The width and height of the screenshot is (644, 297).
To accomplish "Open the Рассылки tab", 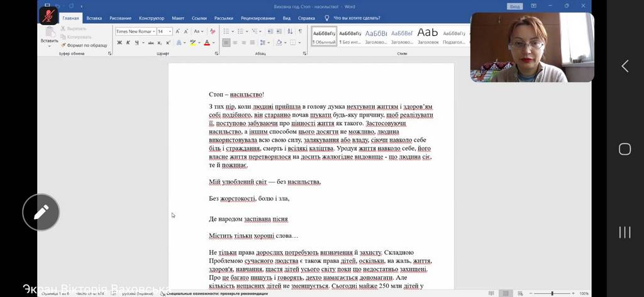I will tap(224, 18).
